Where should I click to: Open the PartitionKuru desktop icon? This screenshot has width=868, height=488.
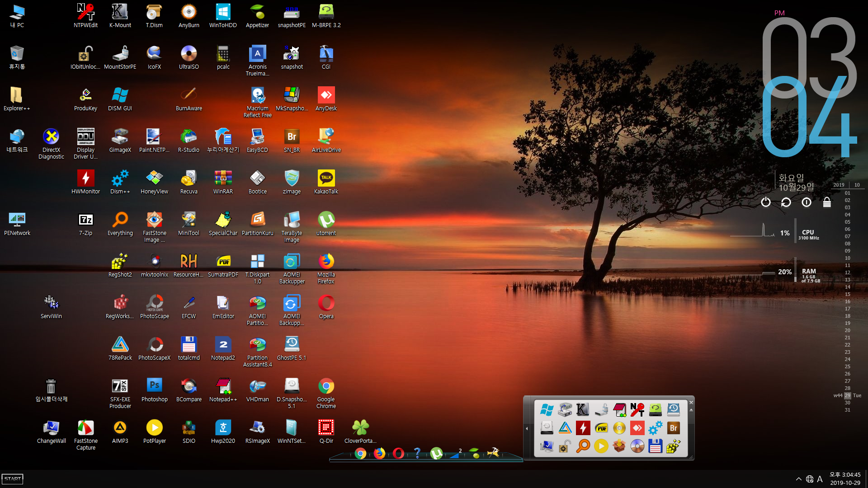point(257,224)
